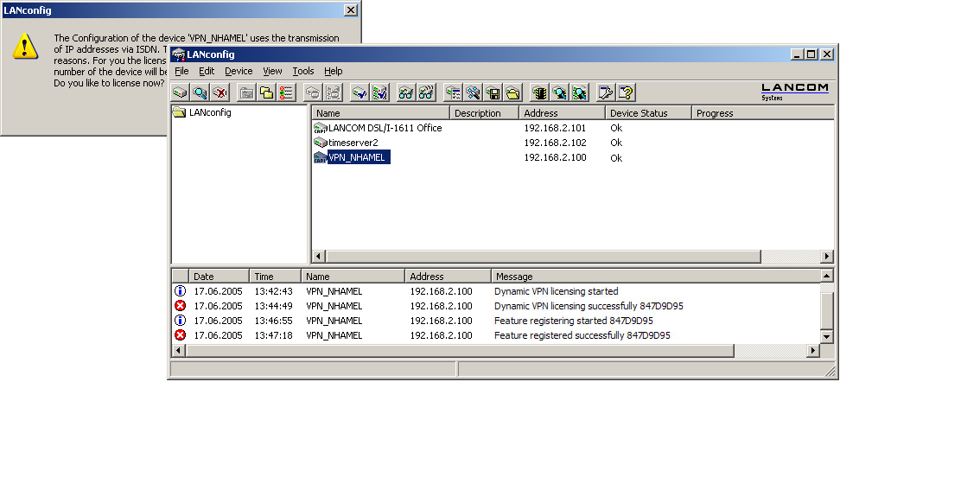The image size is (980, 490).
Task: Sort device list by Address column
Action: pyautogui.click(x=562, y=113)
